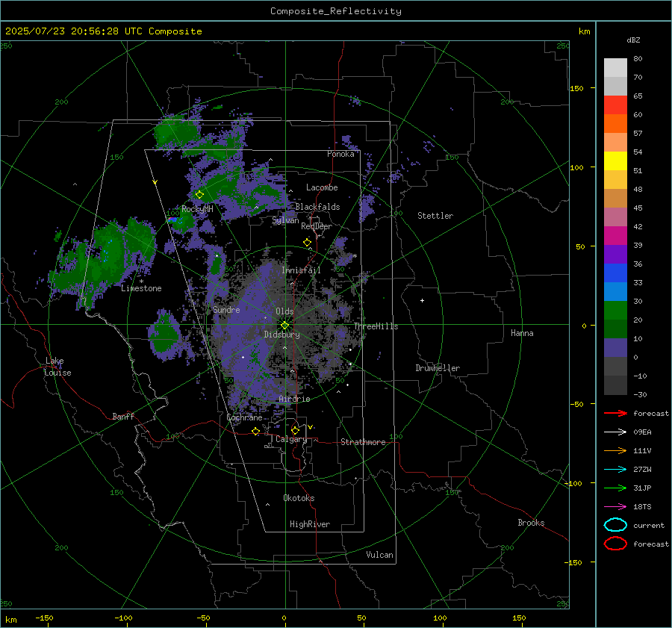Click the slate-purple 10 dBZ swatch

pos(615,347)
